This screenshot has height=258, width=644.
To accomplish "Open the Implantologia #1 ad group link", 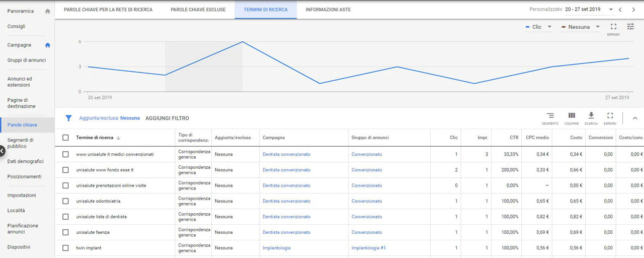I will point(368,248).
